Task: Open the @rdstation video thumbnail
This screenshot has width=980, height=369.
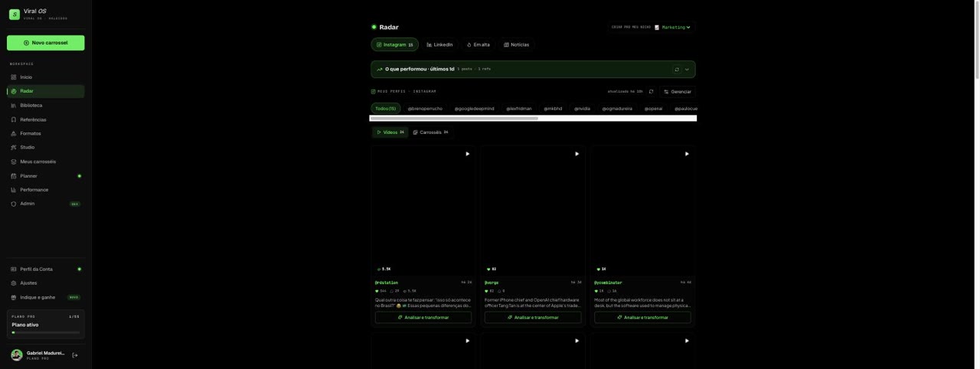Action: point(423,211)
